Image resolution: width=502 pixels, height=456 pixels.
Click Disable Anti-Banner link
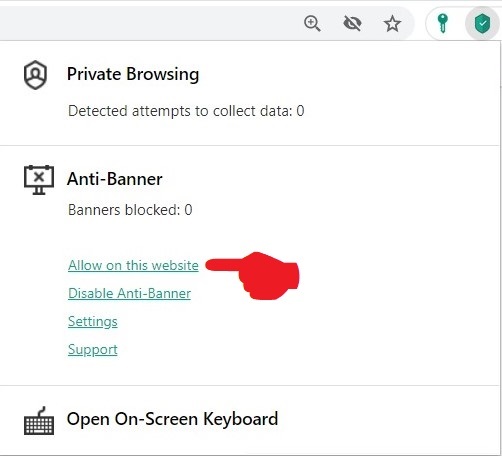[x=129, y=293]
